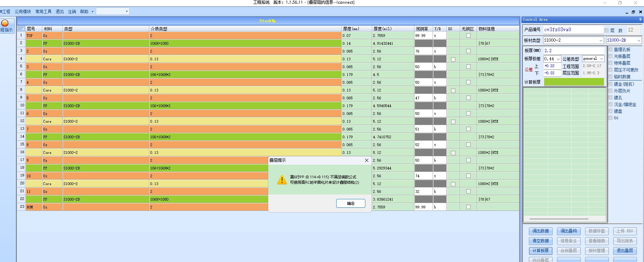
Task: Select thickness cell 4.91432441 in row 2
Action: 393,43
